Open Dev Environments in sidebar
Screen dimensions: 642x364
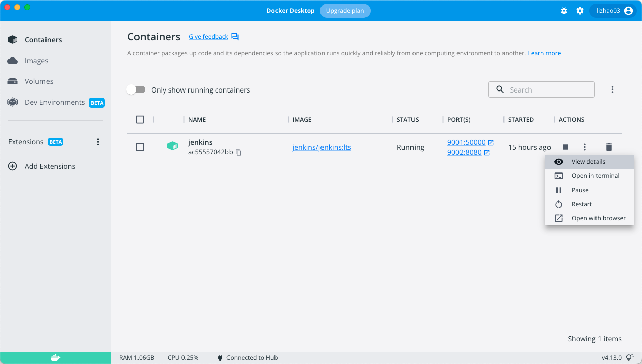55,102
